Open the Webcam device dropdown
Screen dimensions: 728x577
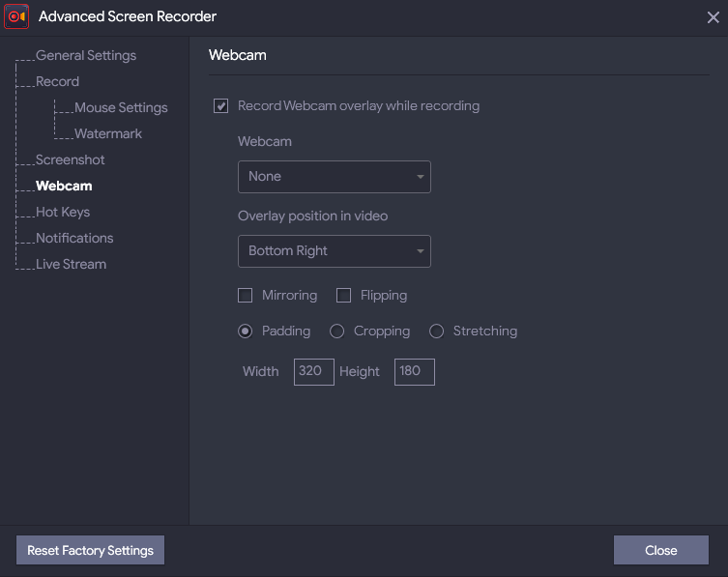tap(334, 177)
